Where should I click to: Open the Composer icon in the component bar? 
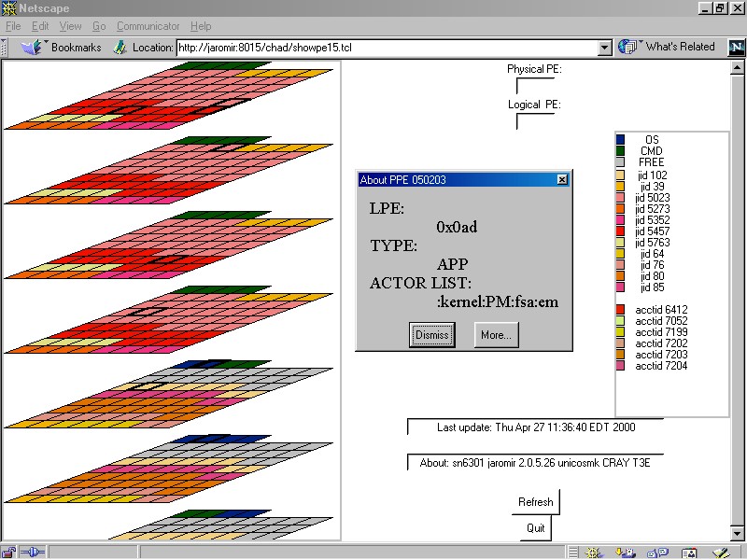(x=722, y=553)
